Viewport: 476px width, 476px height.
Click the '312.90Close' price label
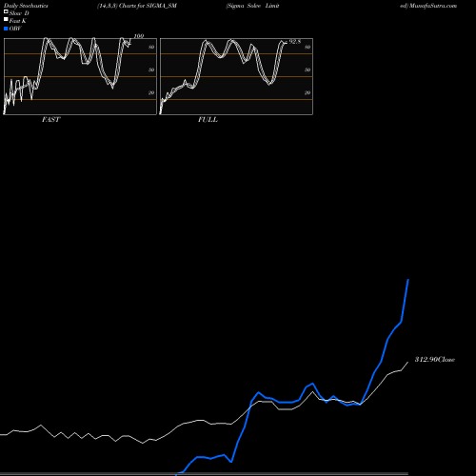[435, 360]
